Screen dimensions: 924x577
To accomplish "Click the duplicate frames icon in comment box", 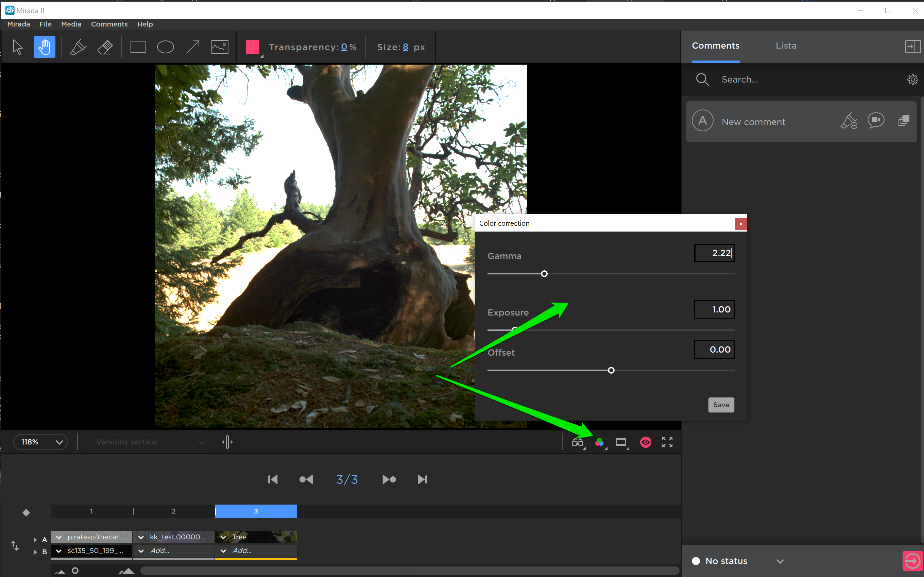I will (904, 121).
